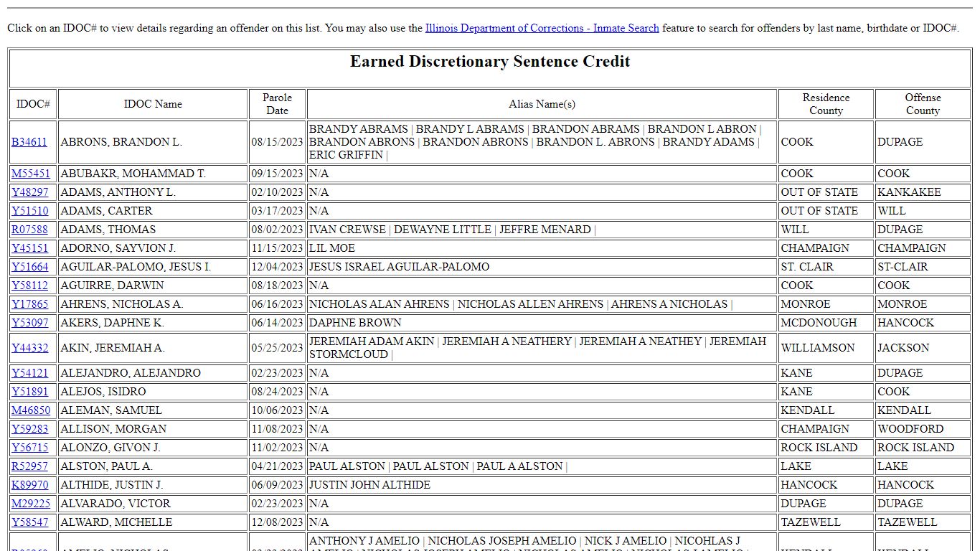Click the Parole Date column header
The height and width of the screenshot is (551, 980).
pyautogui.click(x=278, y=104)
